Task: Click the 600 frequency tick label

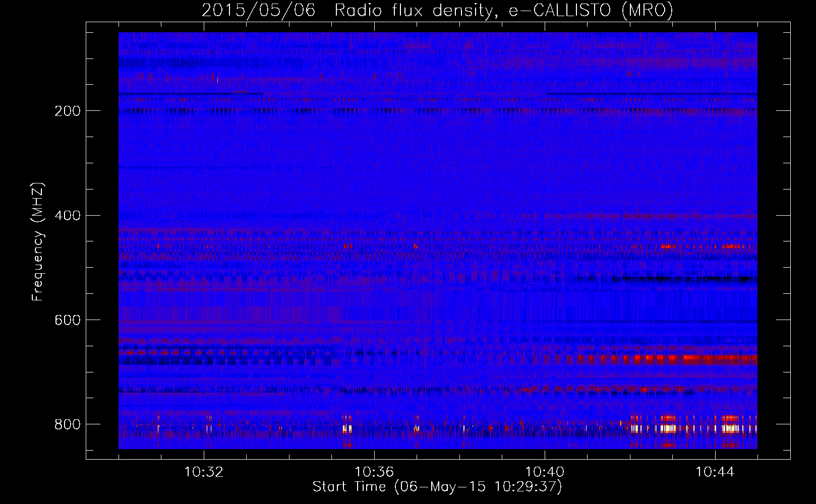Action: tap(68, 321)
